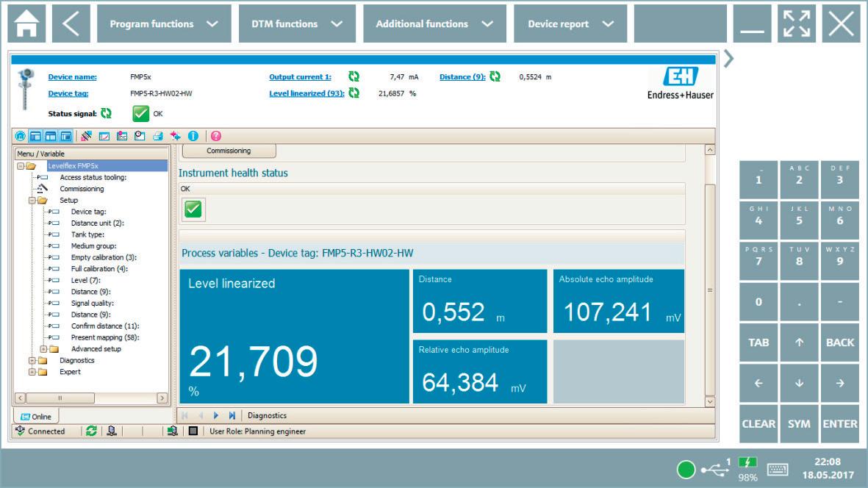The height and width of the screenshot is (488, 868).
Task: Click the Endress+Hauser logo
Action: click(681, 84)
